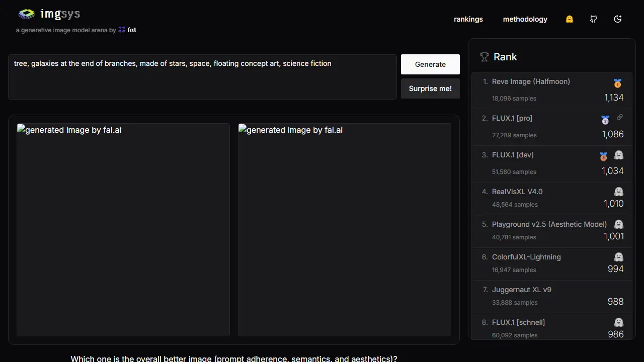
Task: Click the trophy icon beside Rank
Action: (485, 57)
